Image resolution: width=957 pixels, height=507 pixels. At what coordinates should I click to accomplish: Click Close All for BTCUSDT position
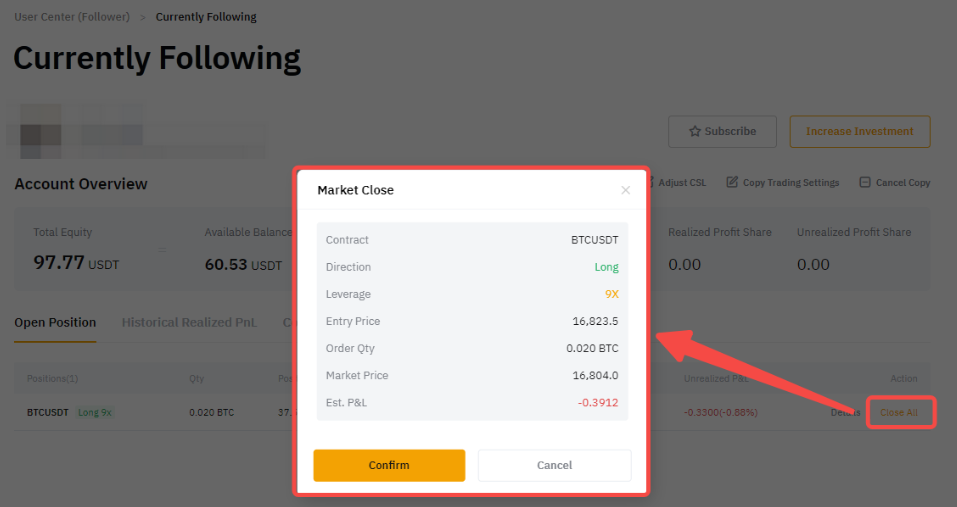pyautogui.click(x=899, y=412)
